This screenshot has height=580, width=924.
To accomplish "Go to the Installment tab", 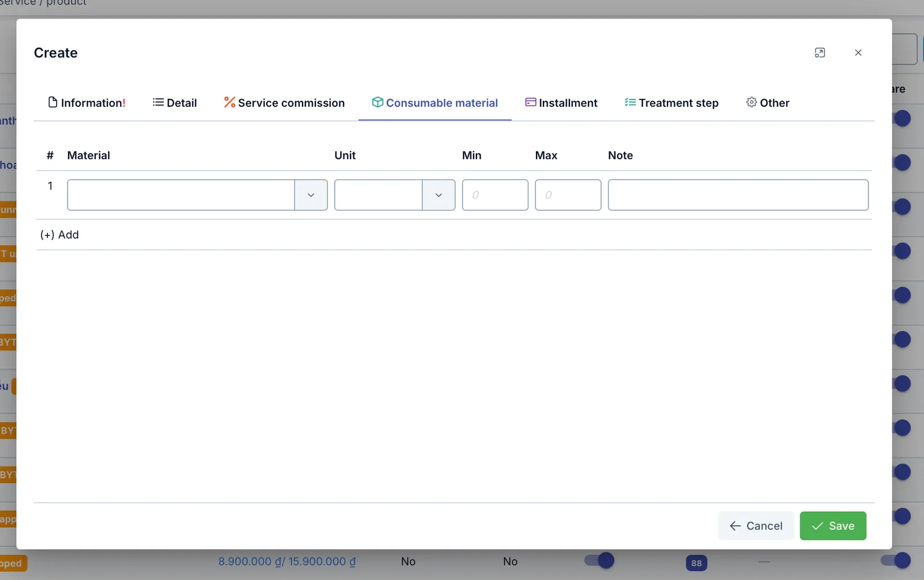I will tap(561, 103).
